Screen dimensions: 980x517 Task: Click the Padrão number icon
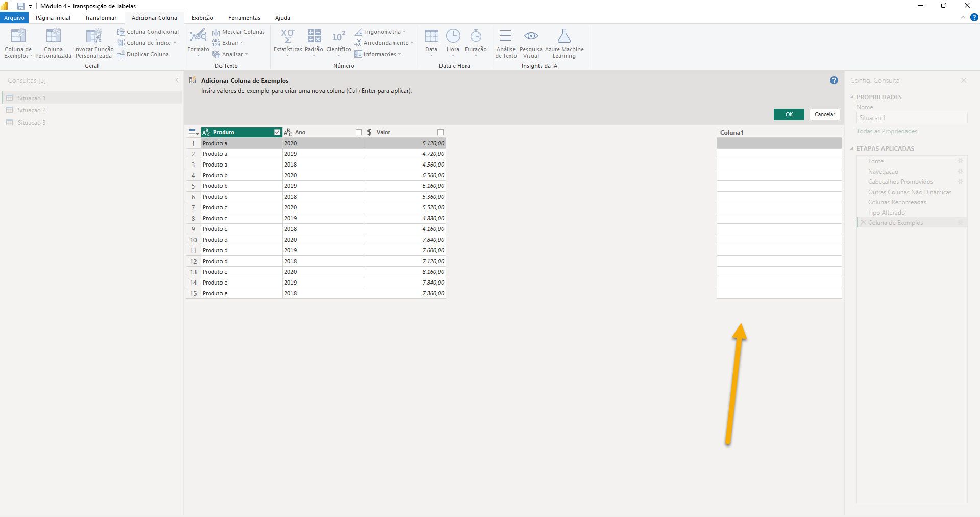[314, 36]
